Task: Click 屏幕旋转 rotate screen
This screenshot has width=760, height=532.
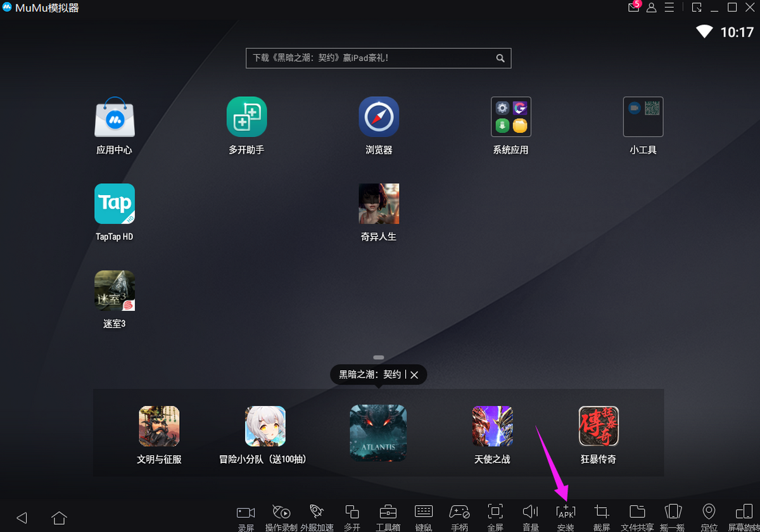Action: pyautogui.click(x=744, y=517)
